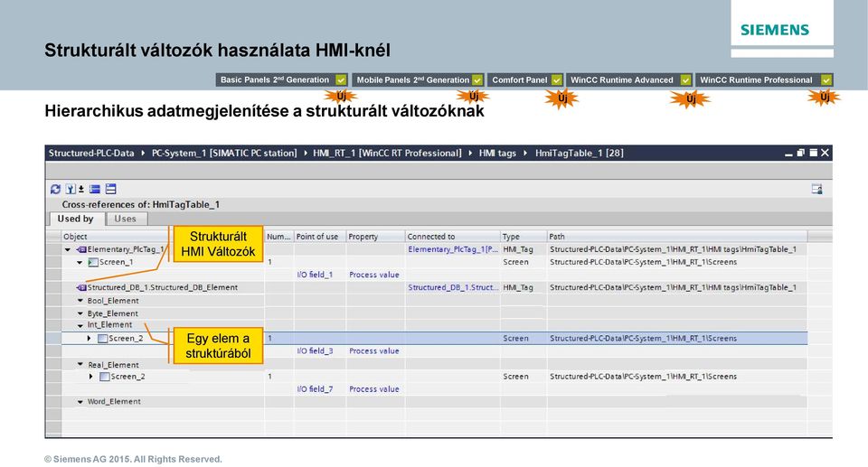This screenshot has height=467, width=868.
Task: Click the WinCC Runtime Advanced checkmark
Action: [685, 80]
